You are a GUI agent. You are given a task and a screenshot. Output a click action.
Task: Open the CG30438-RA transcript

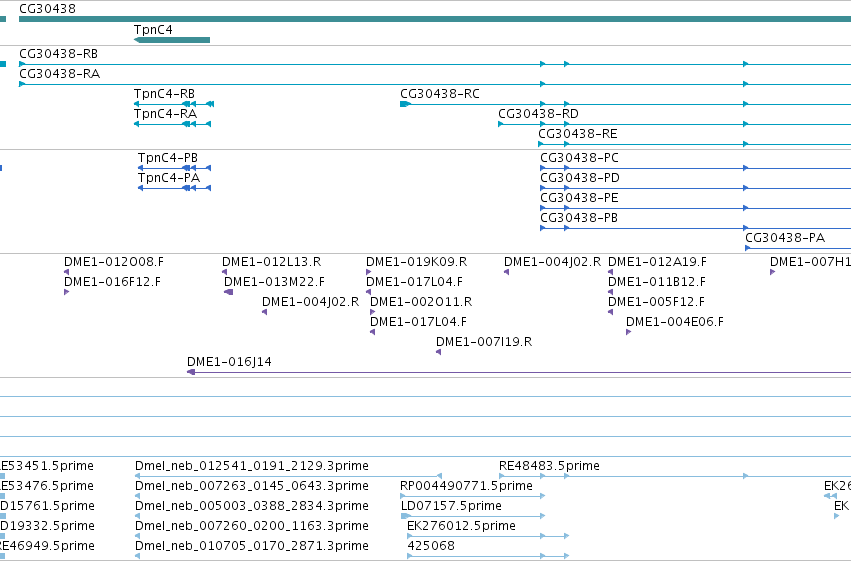tap(435, 84)
